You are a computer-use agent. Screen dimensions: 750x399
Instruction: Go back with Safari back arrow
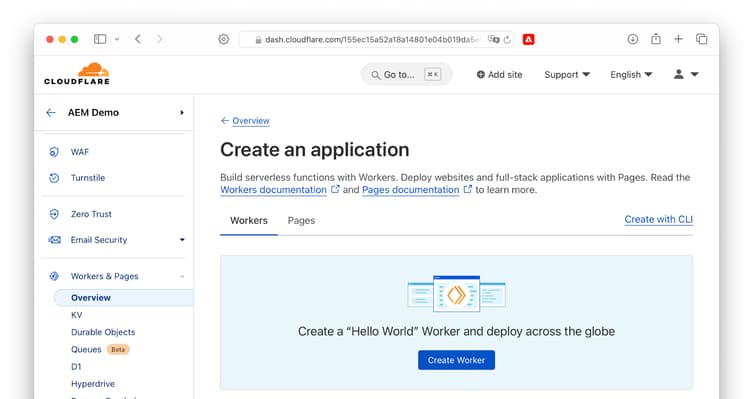pos(138,39)
